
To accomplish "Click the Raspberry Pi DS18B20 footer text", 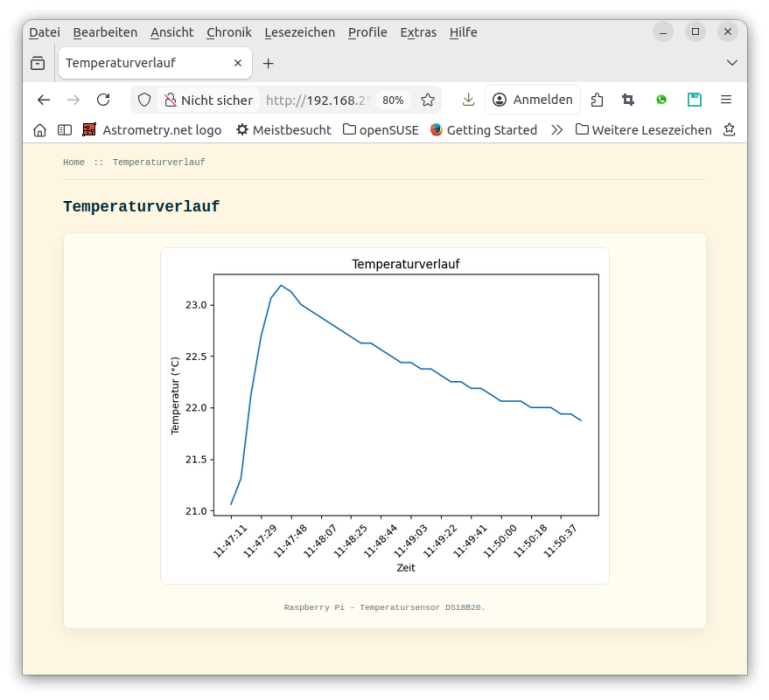I will pos(384,607).
